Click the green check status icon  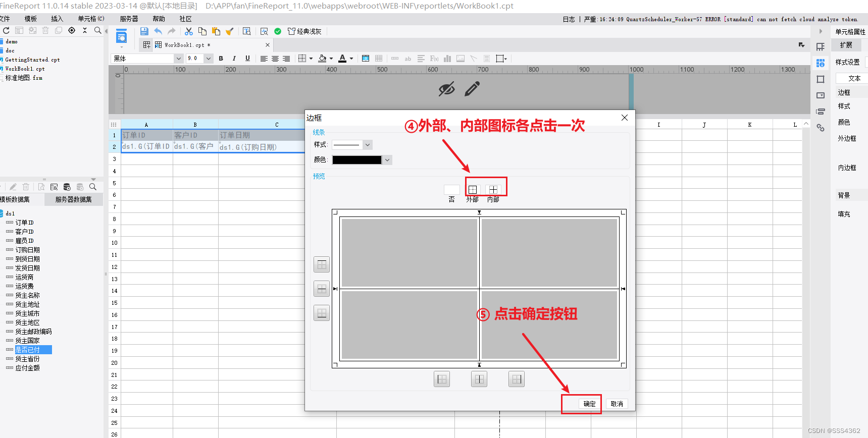(278, 31)
